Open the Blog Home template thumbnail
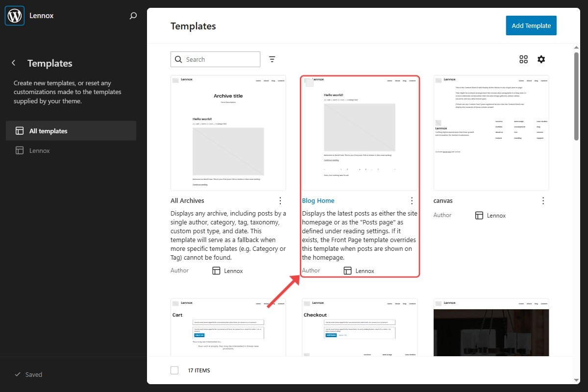This screenshot has width=588, height=392. 360,133
